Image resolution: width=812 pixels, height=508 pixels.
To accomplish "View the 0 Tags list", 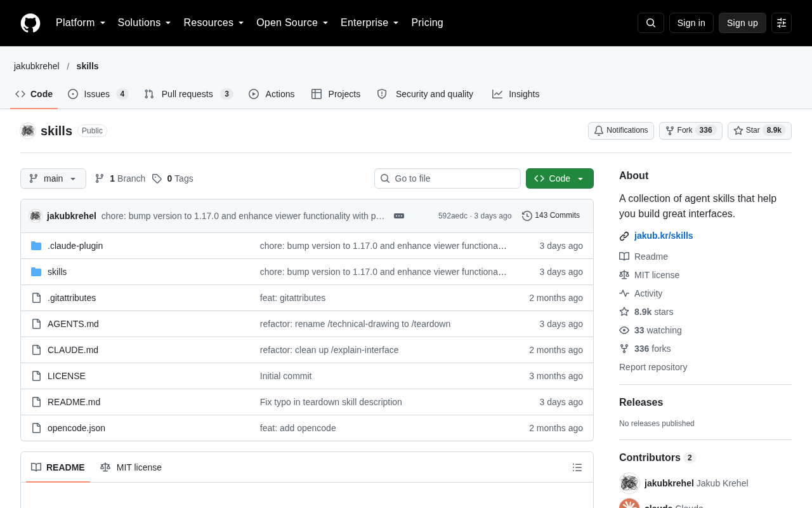I will coord(173,178).
